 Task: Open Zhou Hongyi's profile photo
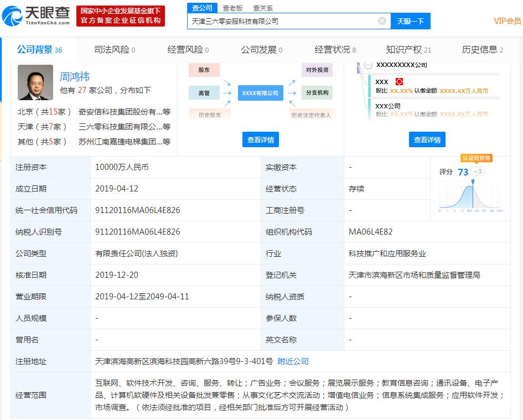[x=35, y=82]
